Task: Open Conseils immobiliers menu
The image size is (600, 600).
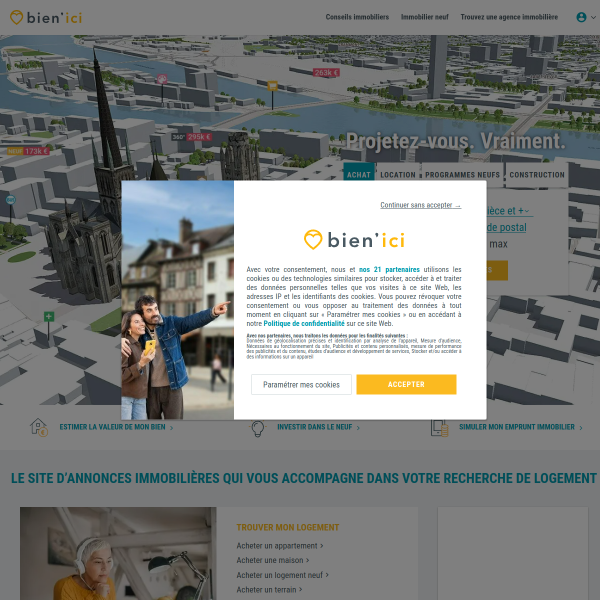Action: pyautogui.click(x=357, y=17)
